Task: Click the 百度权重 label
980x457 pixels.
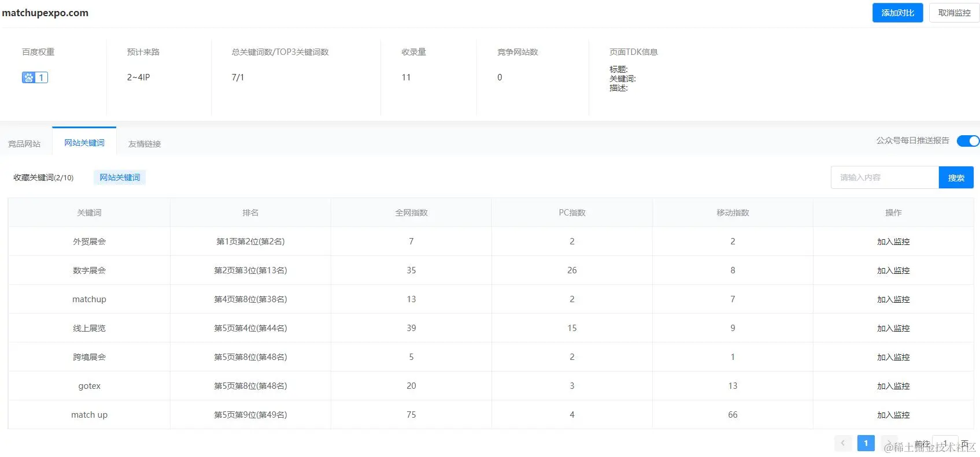Action: [38, 52]
